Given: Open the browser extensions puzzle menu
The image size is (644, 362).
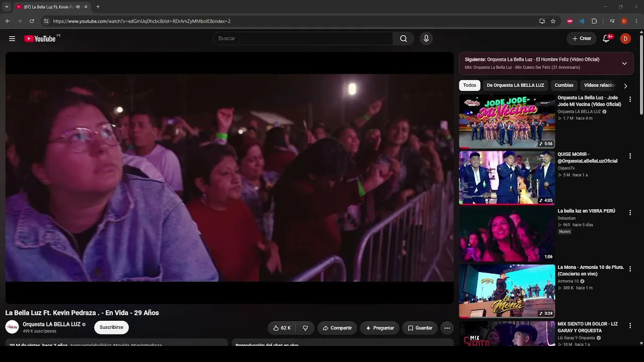Looking at the screenshot, I should [x=594, y=21].
